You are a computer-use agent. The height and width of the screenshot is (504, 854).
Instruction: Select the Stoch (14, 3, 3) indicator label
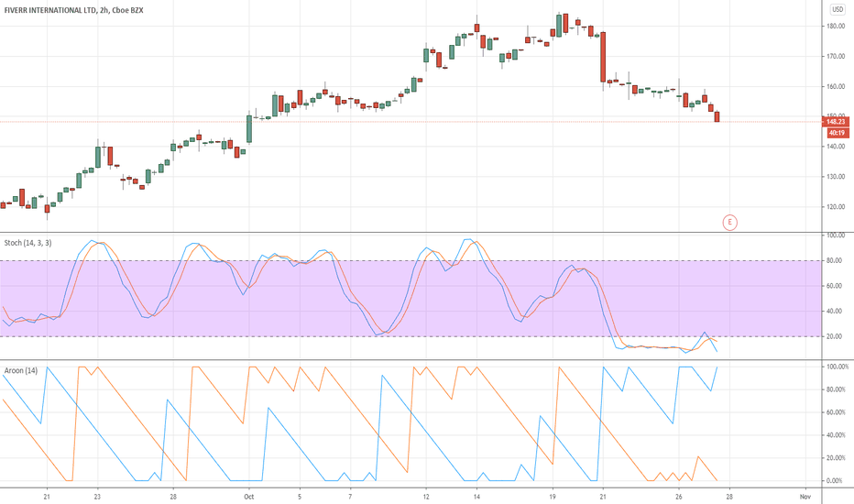coord(27,243)
